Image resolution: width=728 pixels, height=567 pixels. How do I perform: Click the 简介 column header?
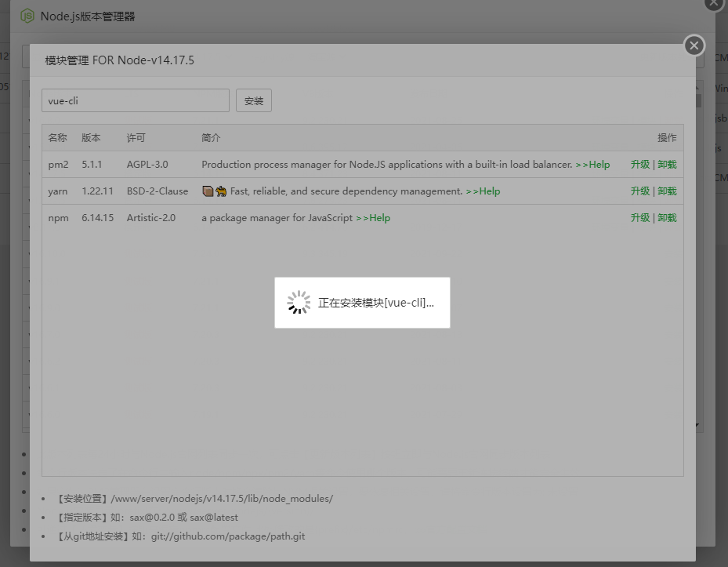click(x=211, y=137)
